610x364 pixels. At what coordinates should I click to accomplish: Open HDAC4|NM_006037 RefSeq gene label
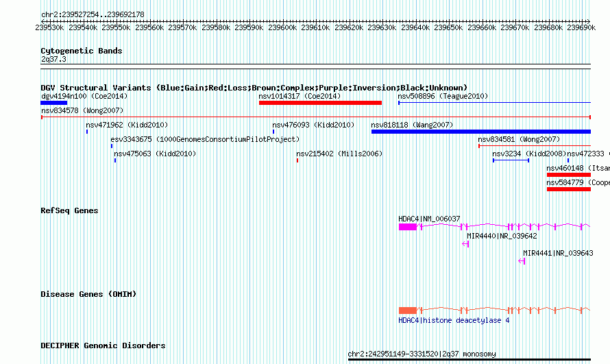(x=429, y=219)
